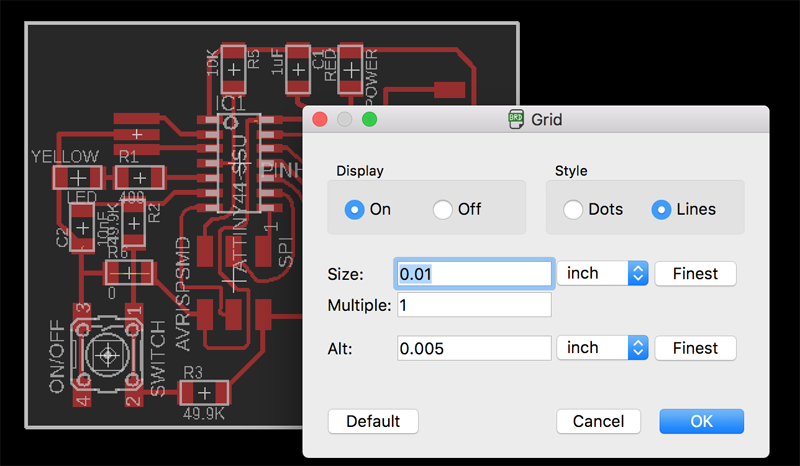800x466 pixels.
Task: Select resistor R1 pad on the board
Action: [x=139, y=178]
